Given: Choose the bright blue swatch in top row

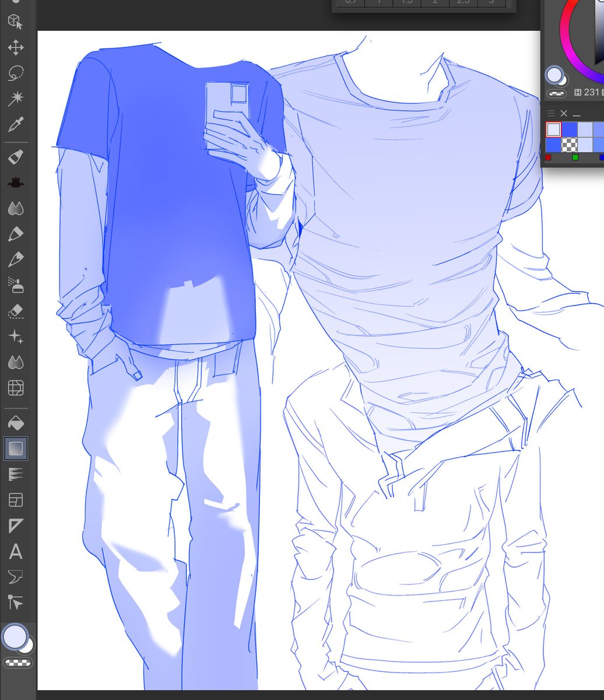Looking at the screenshot, I should (569, 129).
